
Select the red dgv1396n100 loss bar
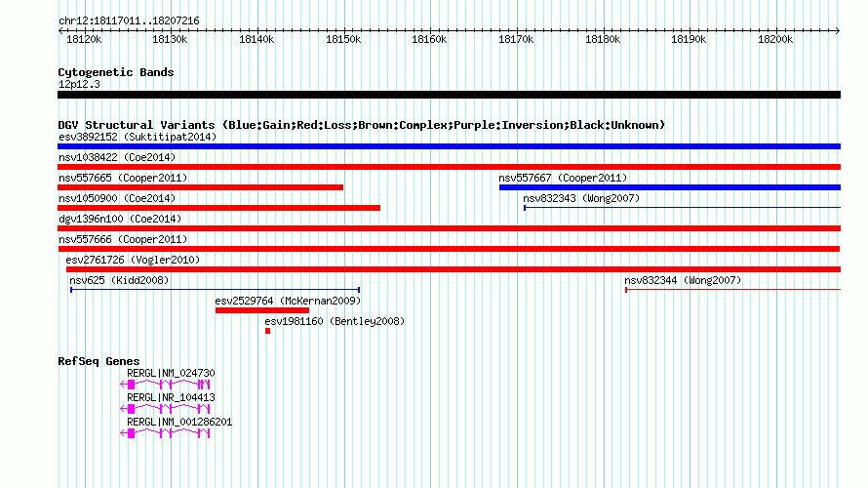(449, 228)
